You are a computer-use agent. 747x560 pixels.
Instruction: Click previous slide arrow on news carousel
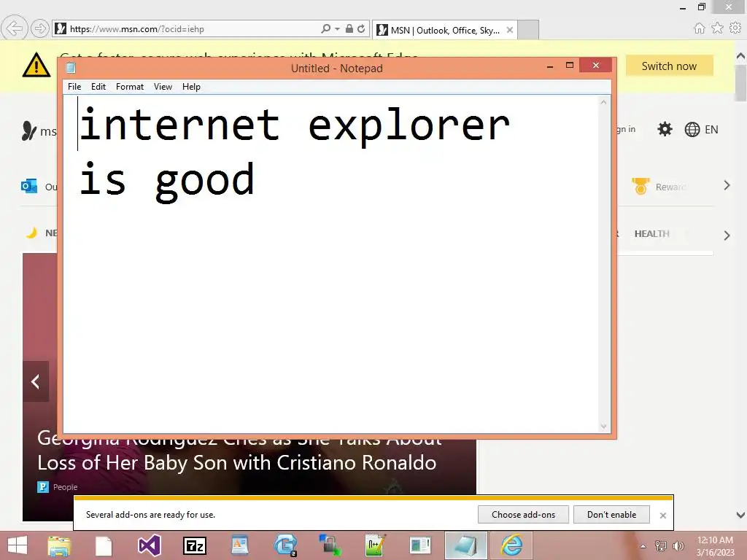coord(36,381)
